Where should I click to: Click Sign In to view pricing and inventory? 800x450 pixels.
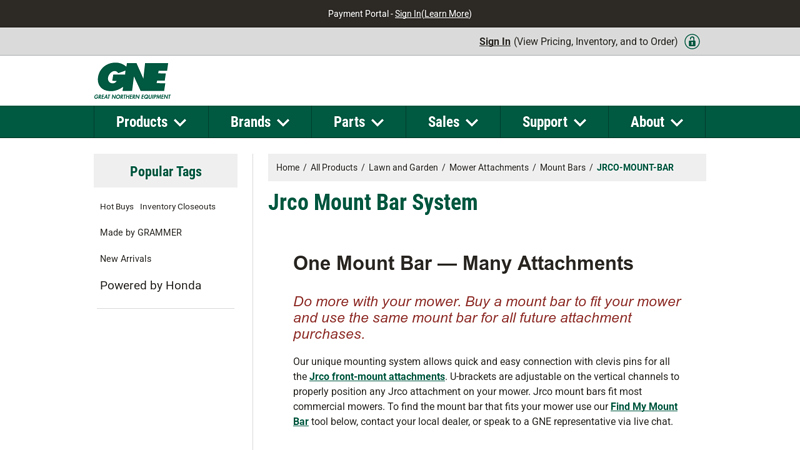pos(494,41)
